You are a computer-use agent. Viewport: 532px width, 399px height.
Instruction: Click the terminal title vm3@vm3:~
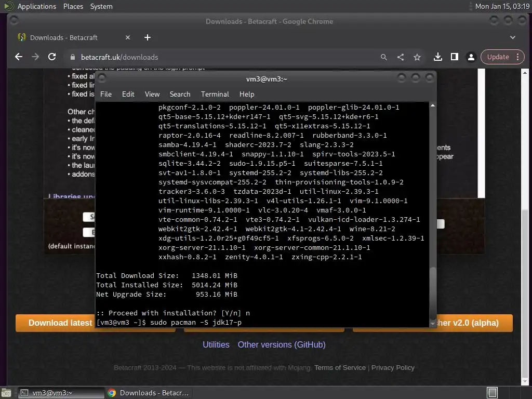click(x=267, y=79)
